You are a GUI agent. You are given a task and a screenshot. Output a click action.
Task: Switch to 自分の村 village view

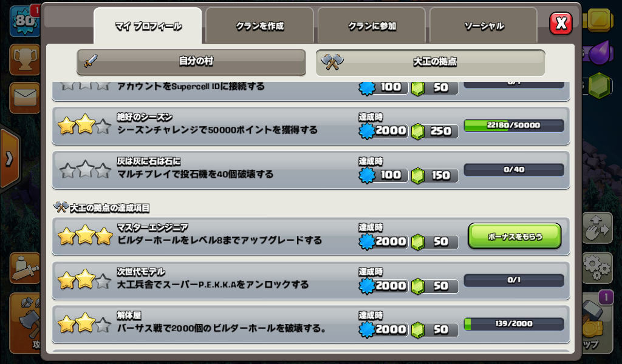[191, 62]
